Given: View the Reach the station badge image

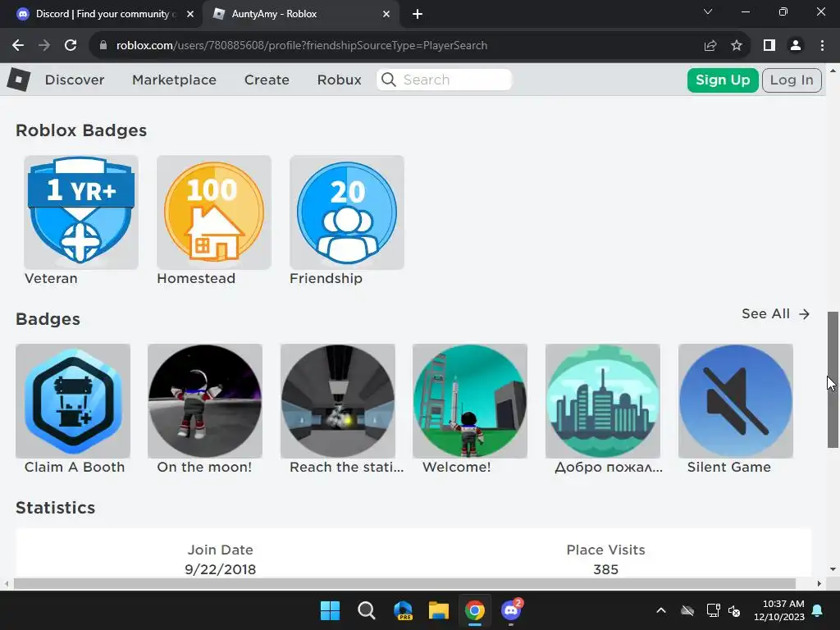Looking at the screenshot, I should tap(337, 400).
